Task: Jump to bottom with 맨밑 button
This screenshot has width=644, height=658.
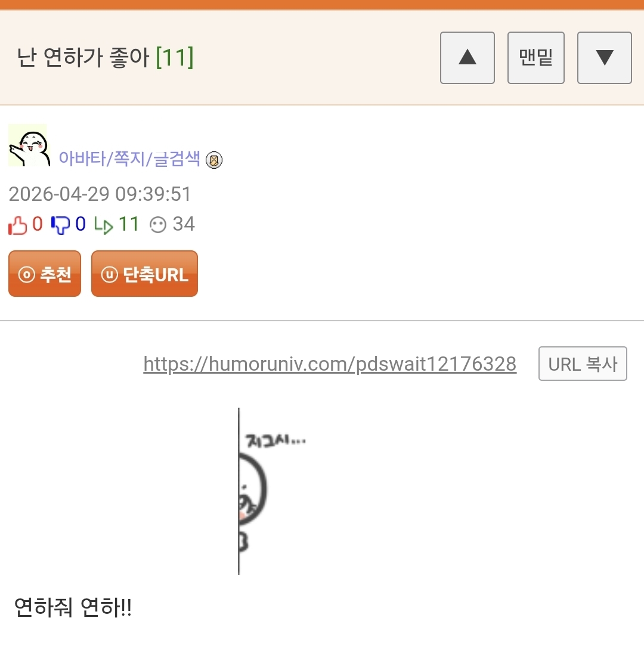Action: point(535,58)
